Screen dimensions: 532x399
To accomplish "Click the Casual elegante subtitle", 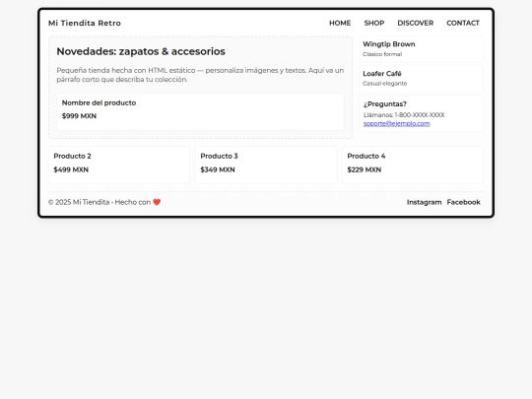I will tap(385, 84).
